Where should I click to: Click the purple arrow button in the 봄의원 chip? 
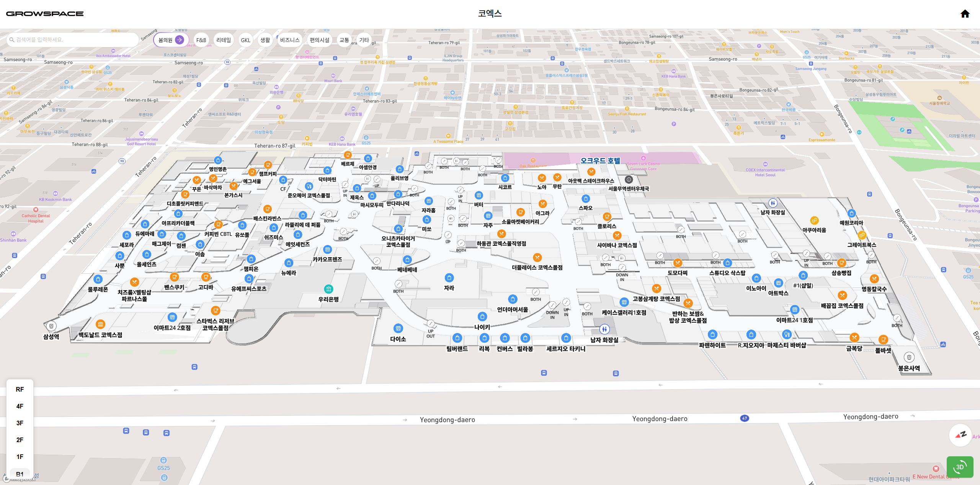coord(179,39)
